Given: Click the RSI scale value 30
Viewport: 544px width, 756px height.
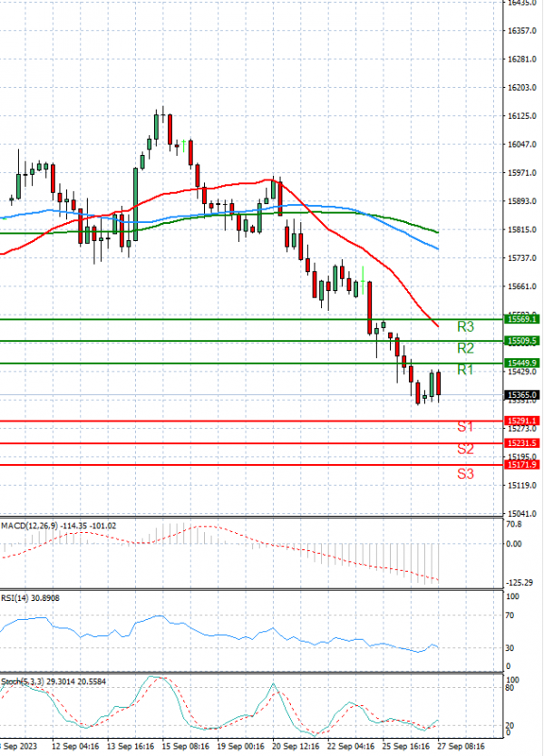Looking at the screenshot, I should (510, 648).
